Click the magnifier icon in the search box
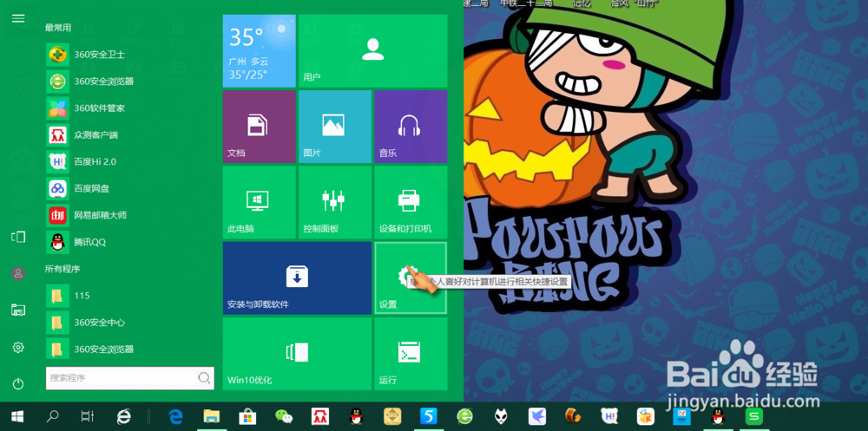Image resolution: width=868 pixels, height=431 pixels. point(204,378)
